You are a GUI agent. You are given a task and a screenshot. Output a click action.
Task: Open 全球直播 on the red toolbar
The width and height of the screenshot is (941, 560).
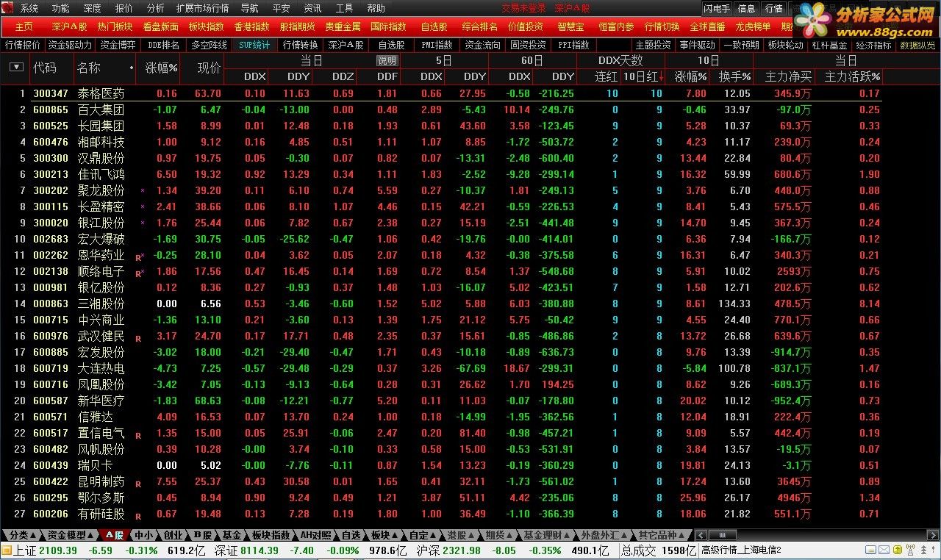coord(708,26)
